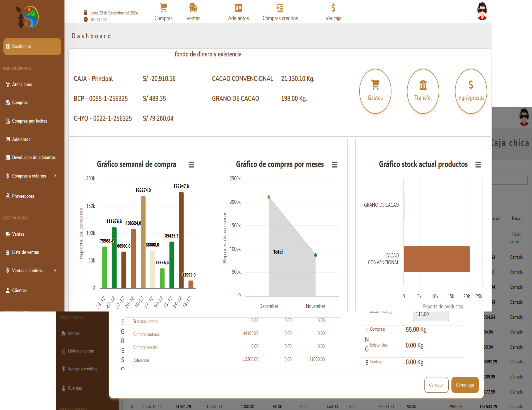Open Gráfico stock actual productos chart menu

pyautogui.click(x=478, y=165)
